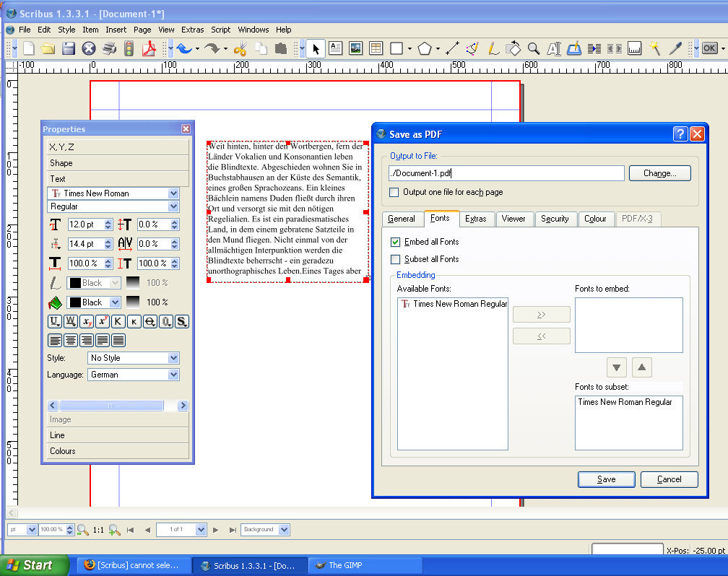This screenshot has width=728, height=576.
Task: Disable the Embed all Fonts checkbox
Action: 395,242
